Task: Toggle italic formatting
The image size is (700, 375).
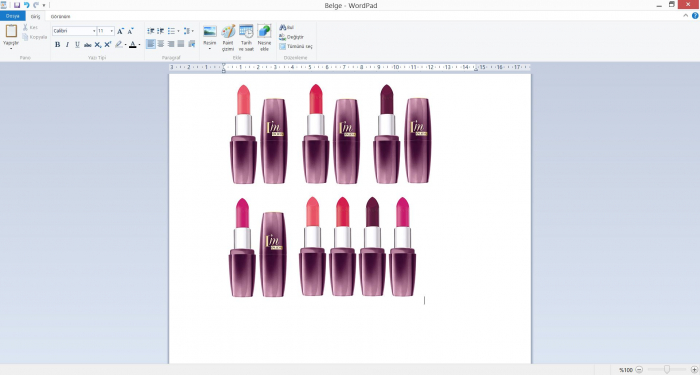Action: (x=67, y=45)
